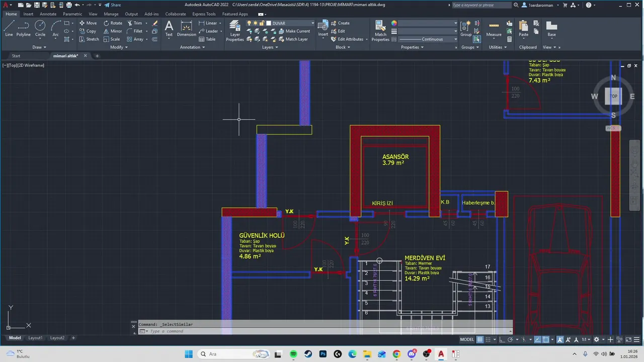Activate the Scale command
The image size is (644, 362).
(112, 39)
